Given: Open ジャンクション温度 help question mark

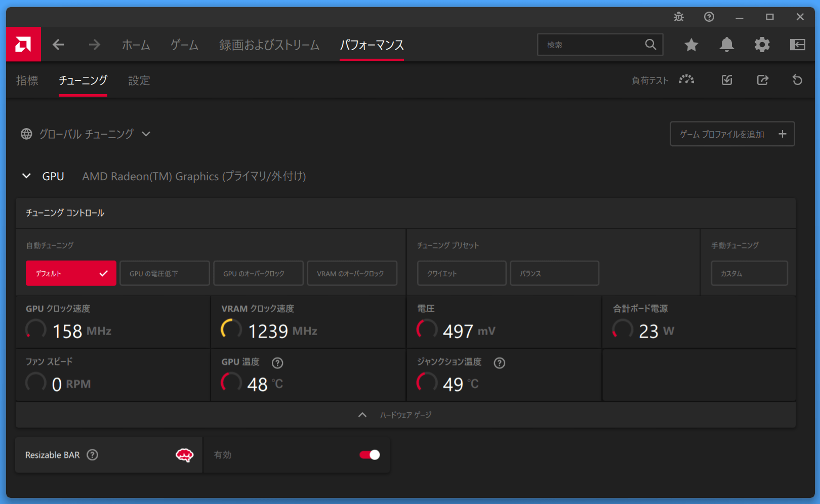Looking at the screenshot, I should coord(500,363).
